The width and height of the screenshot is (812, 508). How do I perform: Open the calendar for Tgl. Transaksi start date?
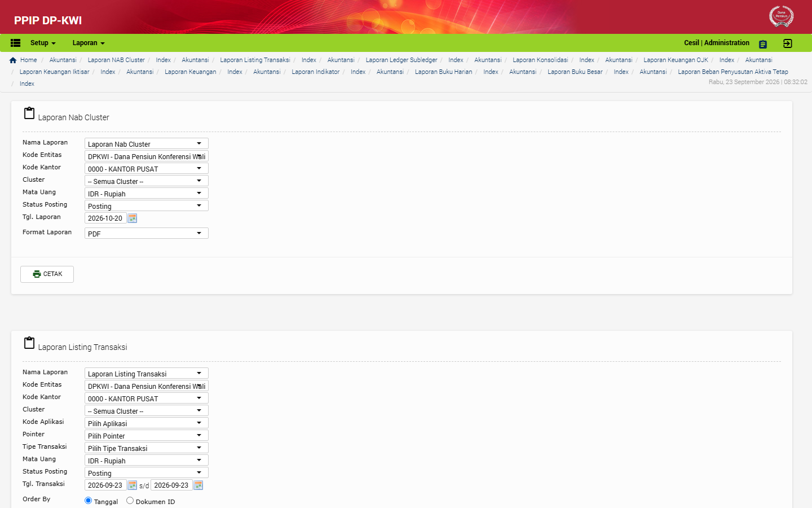(133, 485)
